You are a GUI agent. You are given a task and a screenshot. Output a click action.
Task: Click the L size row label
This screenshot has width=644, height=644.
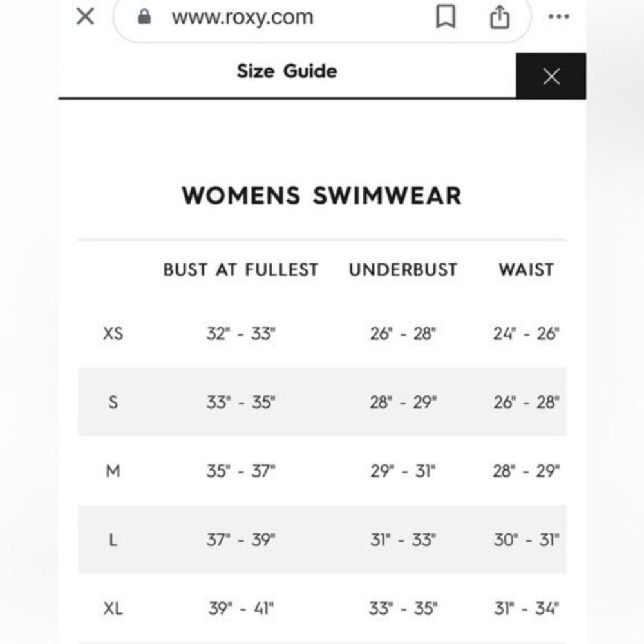(113, 540)
